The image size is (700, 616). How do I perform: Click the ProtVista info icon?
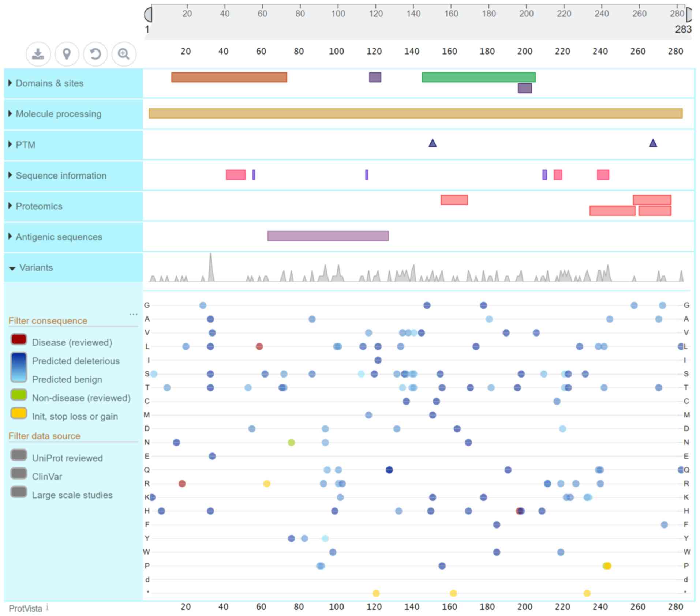tap(47, 608)
